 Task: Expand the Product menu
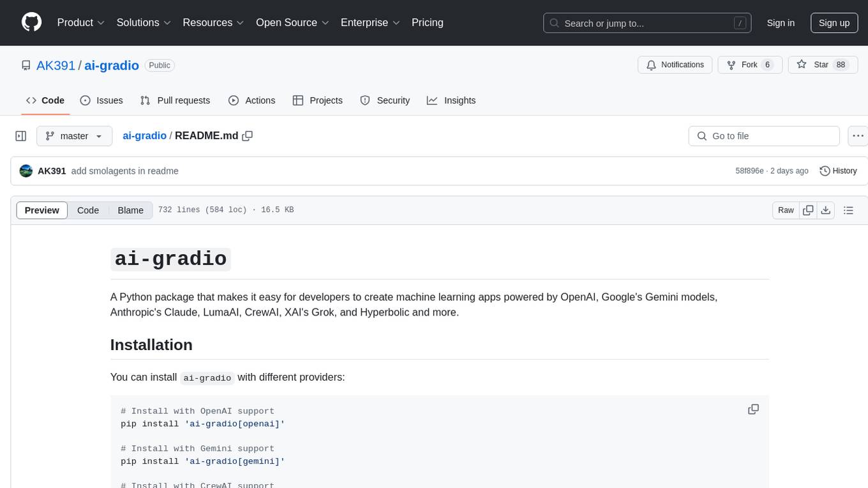coord(80,22)
